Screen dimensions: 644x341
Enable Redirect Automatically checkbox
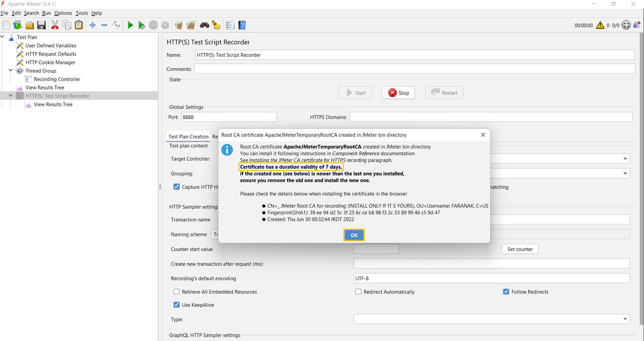[x=358, y=292]
